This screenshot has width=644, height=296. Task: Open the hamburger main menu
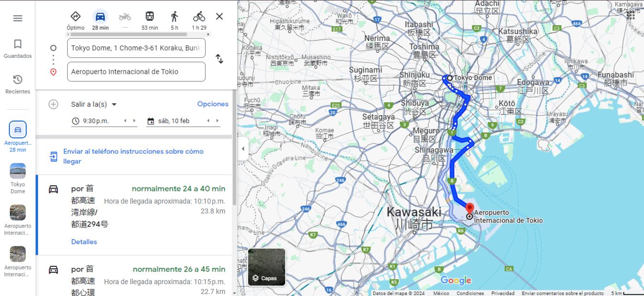coord(18,18)
